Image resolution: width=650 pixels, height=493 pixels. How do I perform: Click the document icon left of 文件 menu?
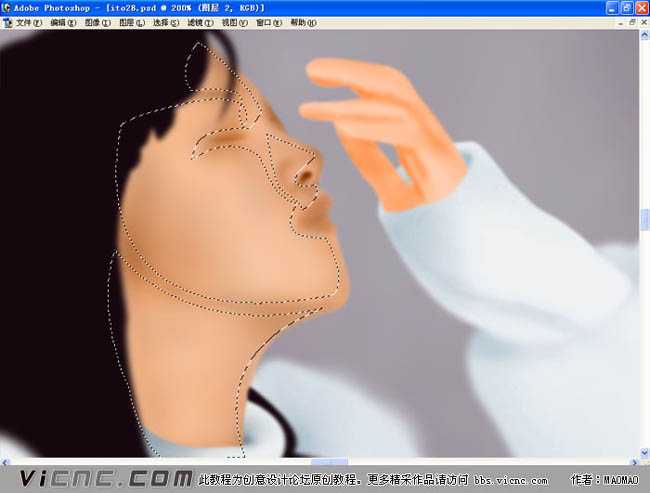(7, 22)
